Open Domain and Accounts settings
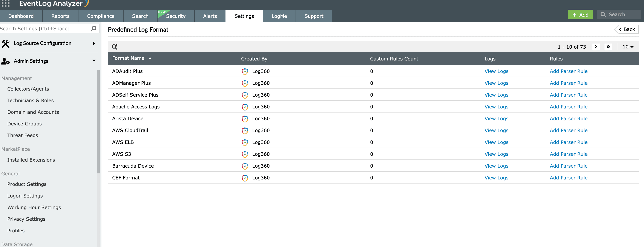This screenshot has width=644, height=247. (x=33, y=112)
